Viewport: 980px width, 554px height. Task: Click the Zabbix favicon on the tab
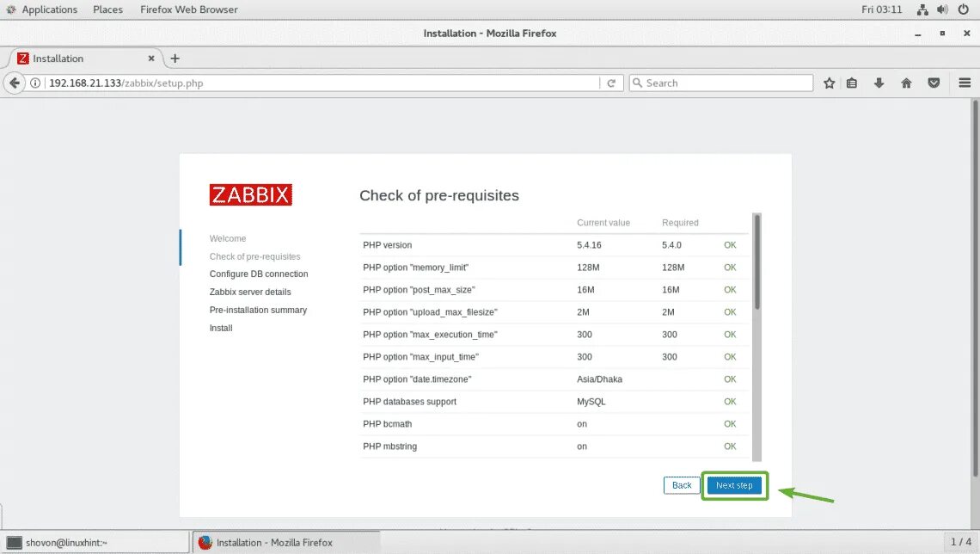pos(23,58)
